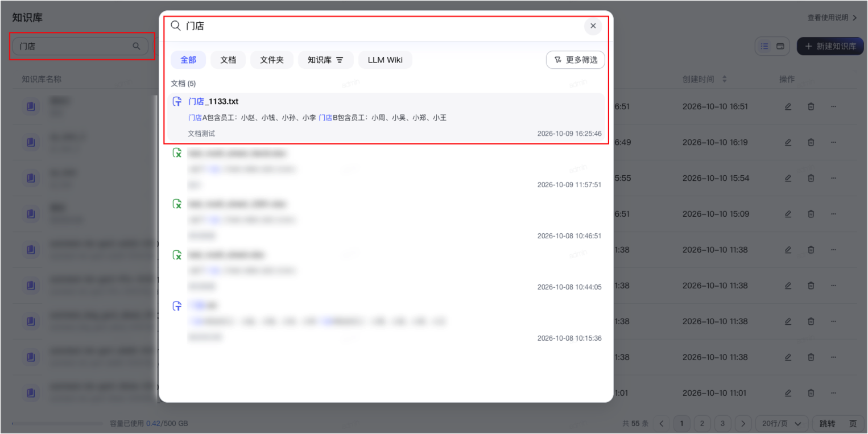
Task: Click the magnifier icon in the knowledge base search box
Action: pyautogui.click(x=137, y=46)
